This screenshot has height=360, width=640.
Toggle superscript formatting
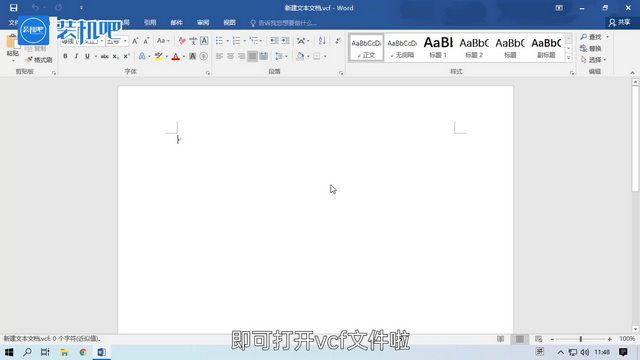point(126,56)
